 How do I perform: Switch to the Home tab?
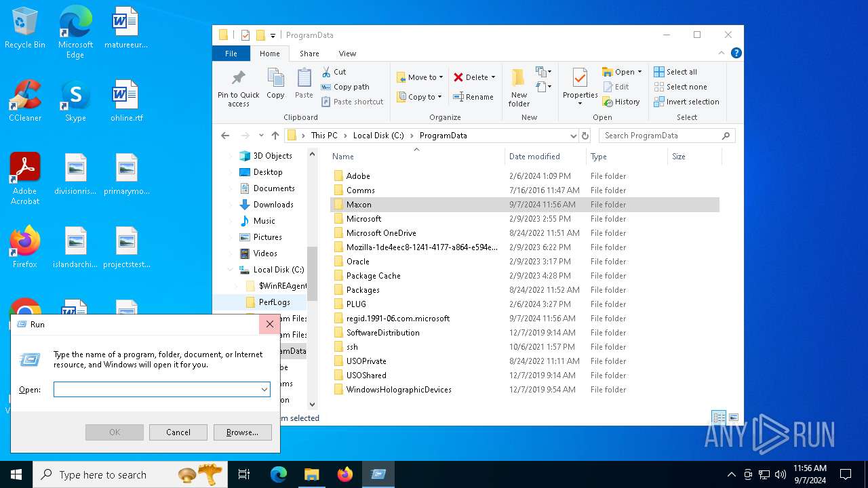tap(269, 54)
